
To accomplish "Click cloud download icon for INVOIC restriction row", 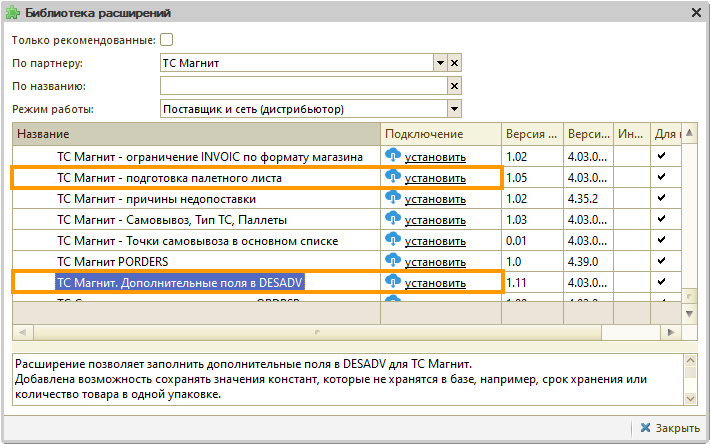I will click(393, 155).
